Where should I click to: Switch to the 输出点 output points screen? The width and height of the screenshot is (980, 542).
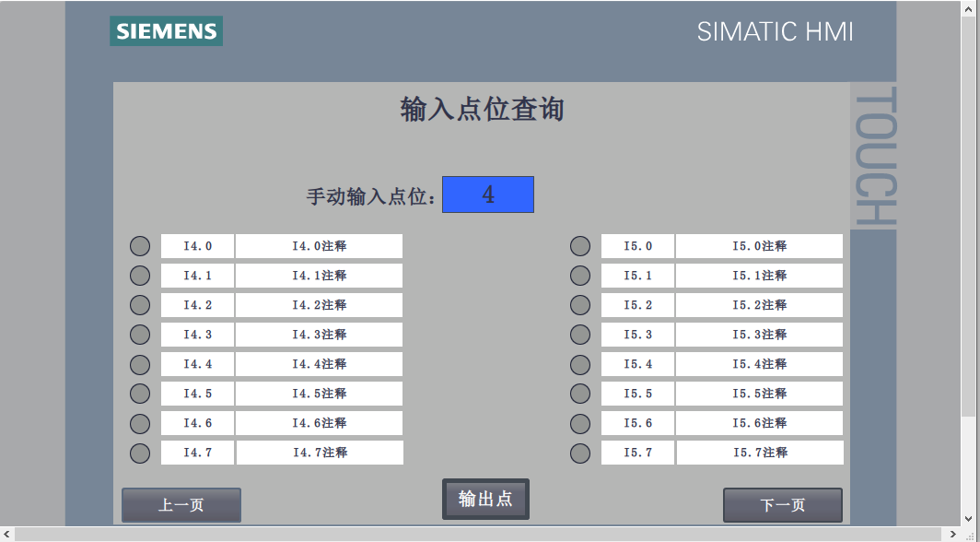[x=485, y=499]
